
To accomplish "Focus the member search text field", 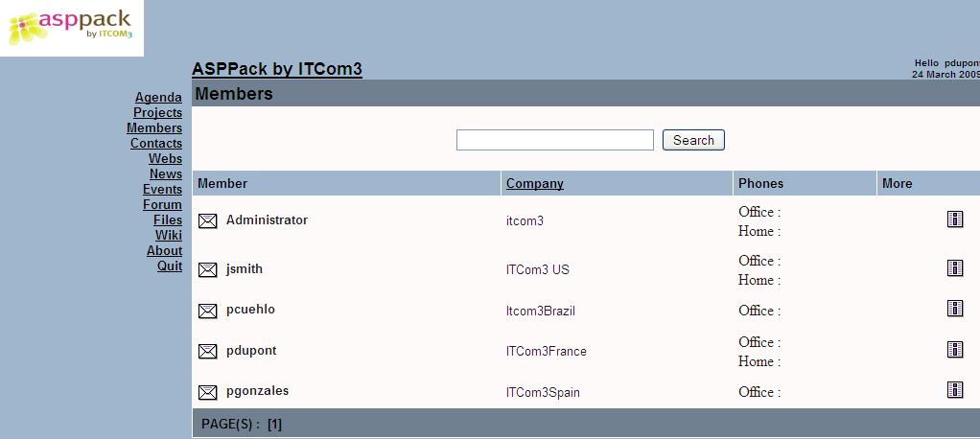I will coord(555,140).
